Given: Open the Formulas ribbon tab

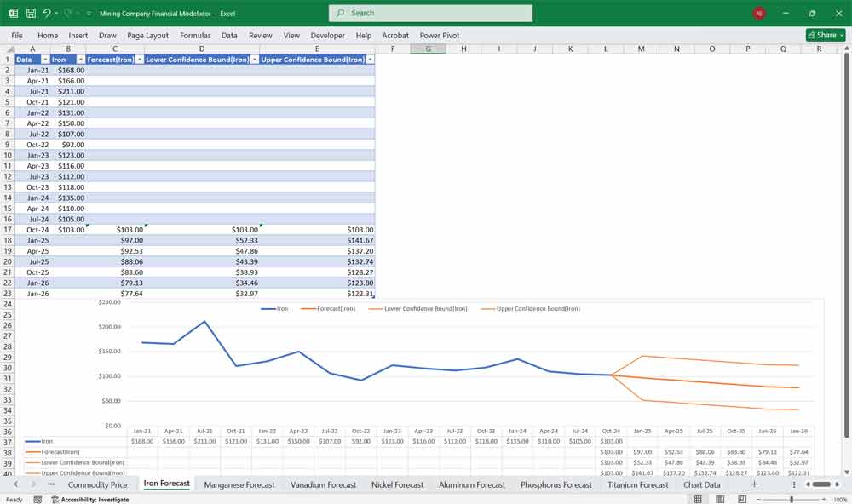Looking at the screenshot, I should pos(195,35).
